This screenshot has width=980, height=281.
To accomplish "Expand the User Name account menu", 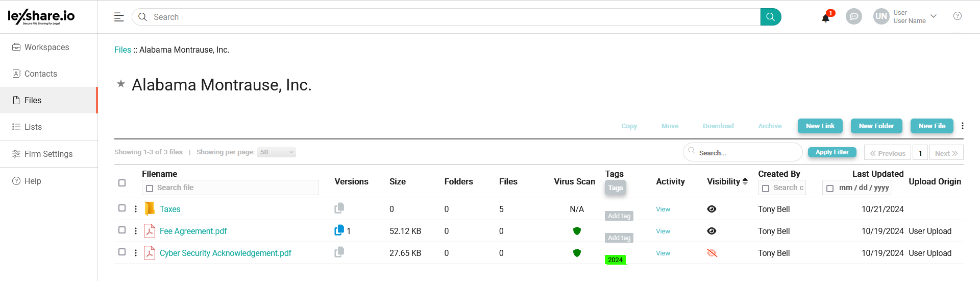I will pos(933,16).
